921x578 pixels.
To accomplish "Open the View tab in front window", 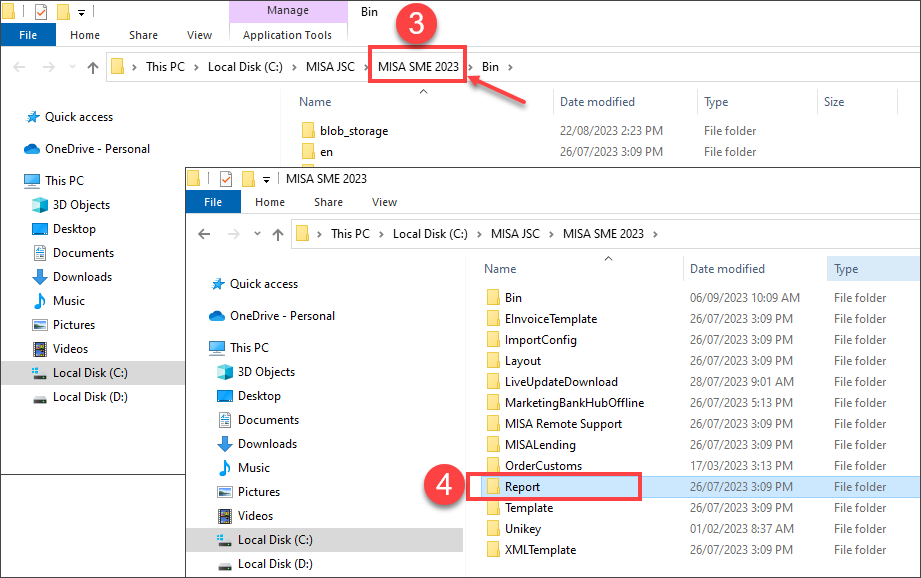I will (384, 202).
